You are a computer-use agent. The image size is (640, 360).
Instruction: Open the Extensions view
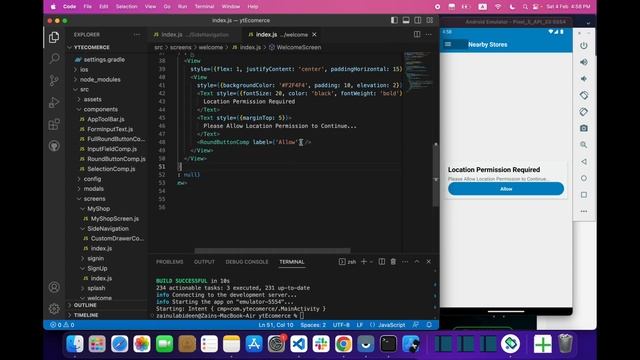click(x=54, y=124)
